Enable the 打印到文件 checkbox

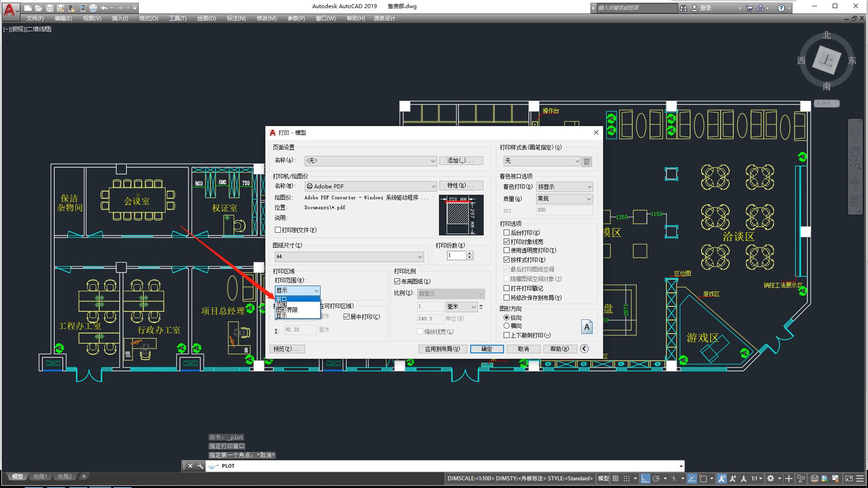click(278, 230)
